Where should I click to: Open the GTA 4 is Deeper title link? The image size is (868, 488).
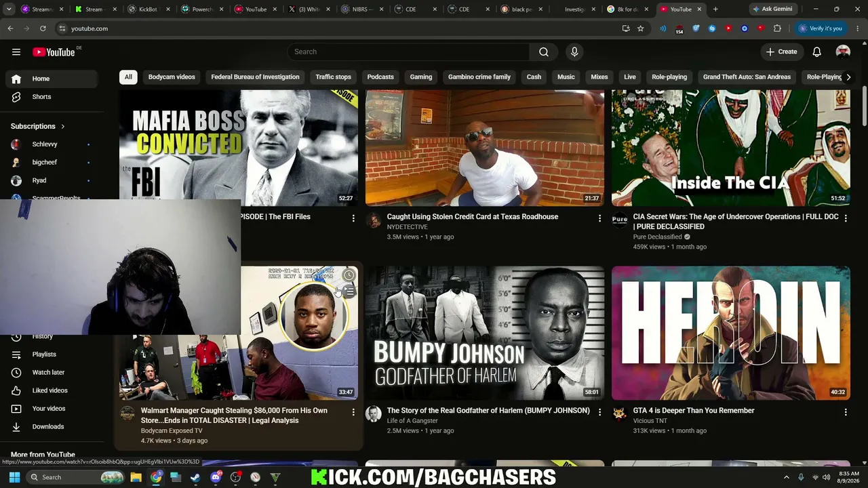pyautogui.click(x=694, y=411)
